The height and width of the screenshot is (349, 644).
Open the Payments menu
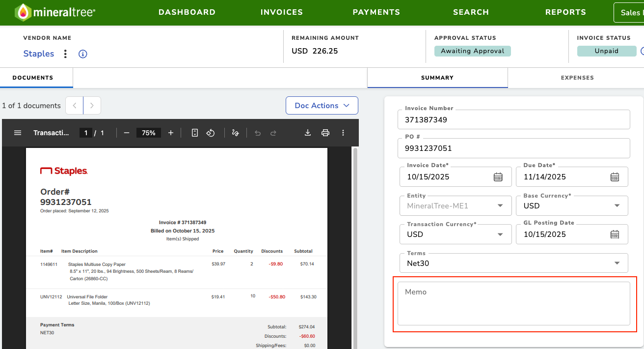point(376,12)
